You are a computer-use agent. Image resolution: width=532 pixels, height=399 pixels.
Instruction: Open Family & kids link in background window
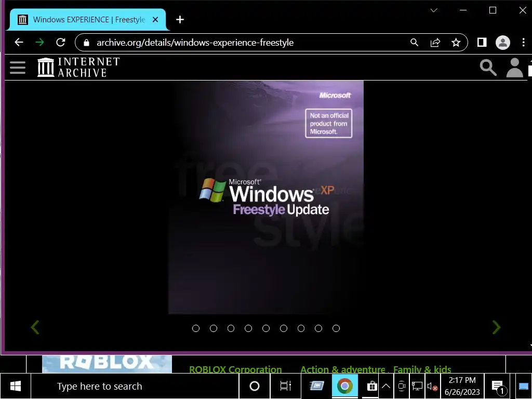pos(422,369)
